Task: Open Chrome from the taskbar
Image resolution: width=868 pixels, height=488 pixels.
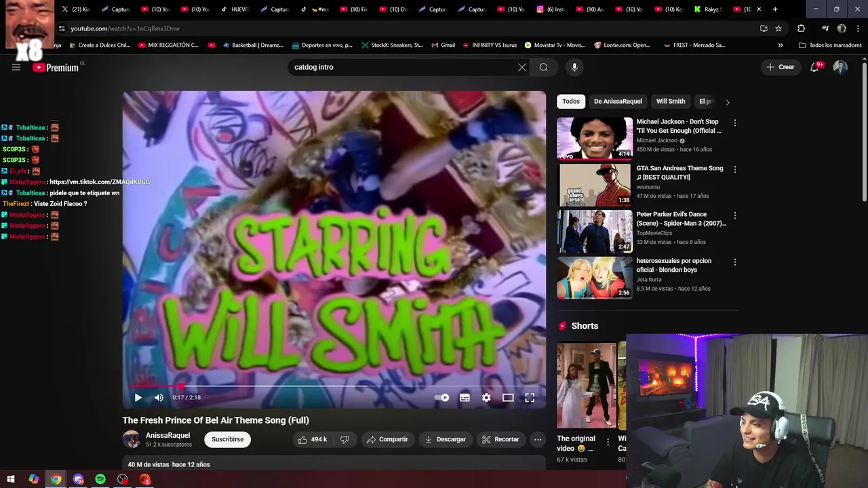Action: (56, 479)
